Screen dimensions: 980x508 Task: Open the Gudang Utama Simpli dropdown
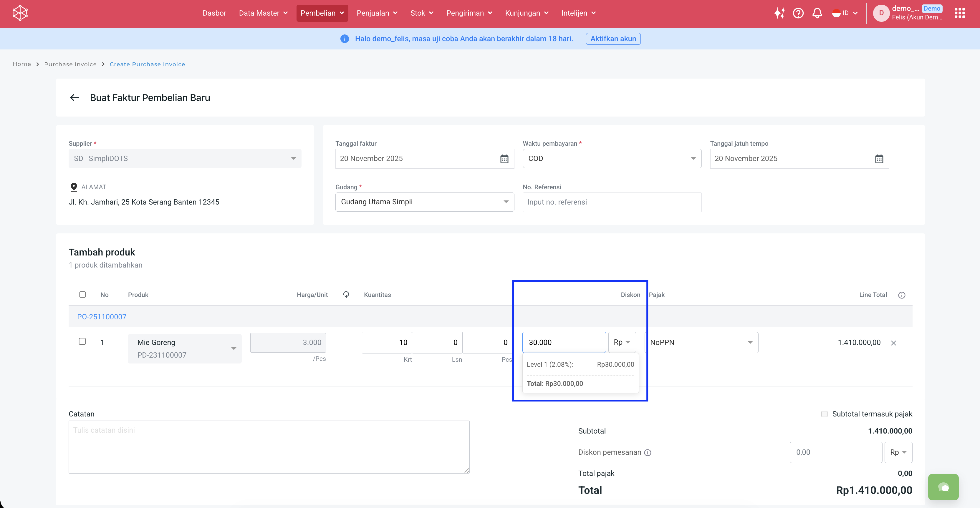point(424,202)
